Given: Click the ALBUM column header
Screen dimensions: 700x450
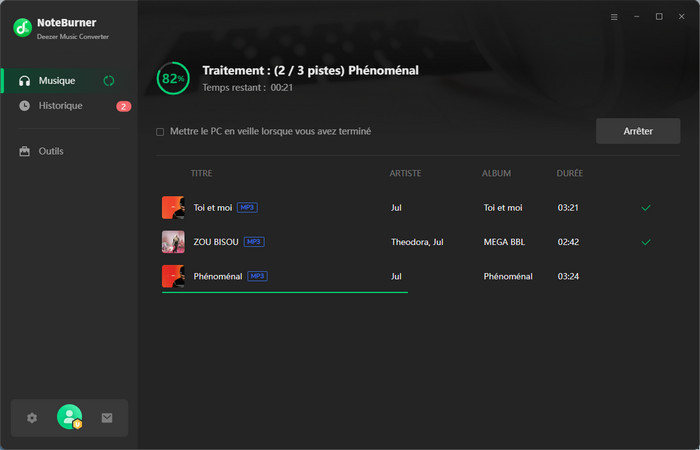Looking at the screenshot, I should [496, 173].
